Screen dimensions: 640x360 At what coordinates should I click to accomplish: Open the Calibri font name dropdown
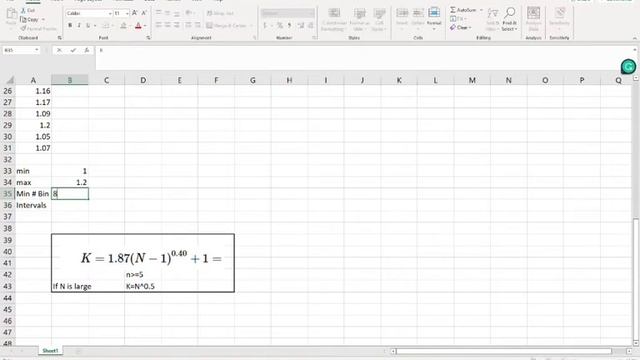tap(110, 13)
